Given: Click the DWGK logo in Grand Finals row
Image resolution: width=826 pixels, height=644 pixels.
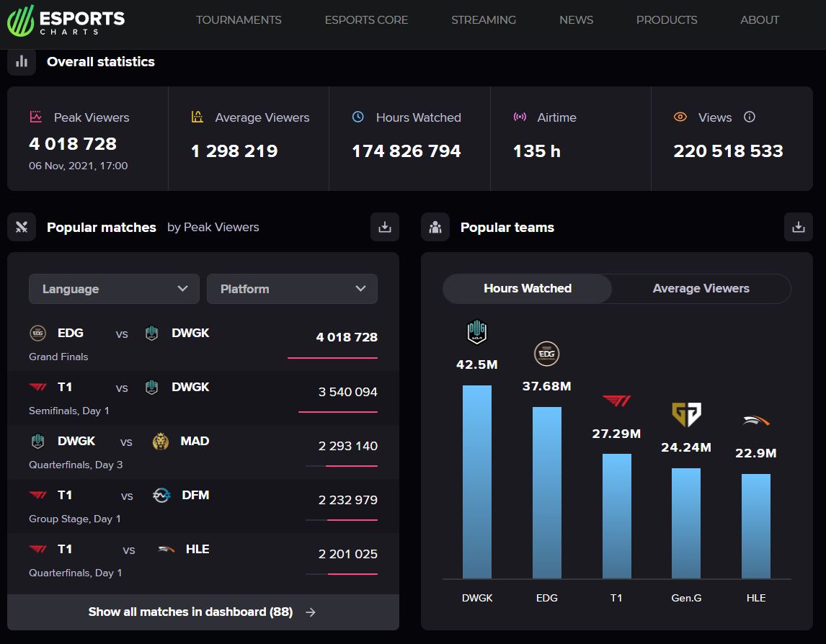Looking at the screenshot, I should 151,333.
